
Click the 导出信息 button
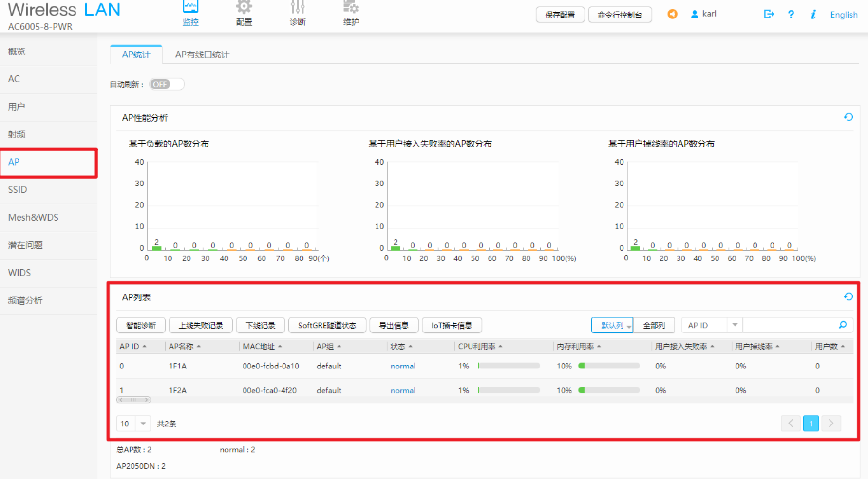pos(394,325)
